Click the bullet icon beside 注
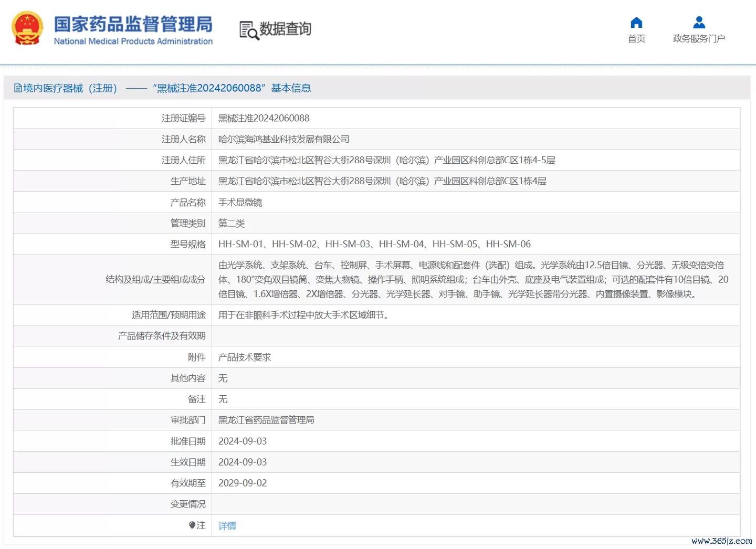Viewport: 756px width, 549px height. [192, 525]
